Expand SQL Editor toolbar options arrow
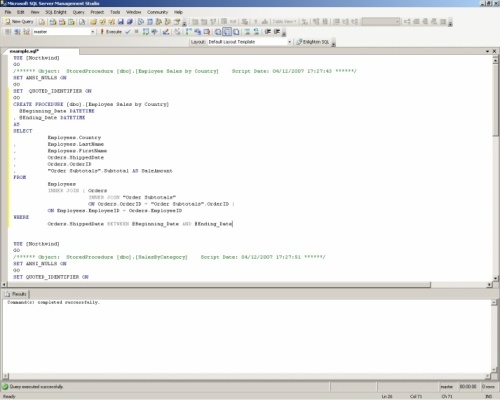 (284, 33)
